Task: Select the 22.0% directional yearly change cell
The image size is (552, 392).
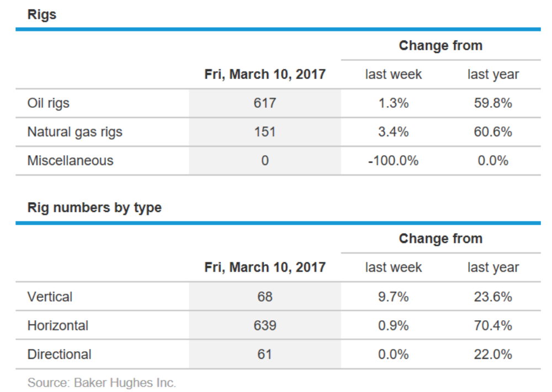Action: (x=493, y=354)
